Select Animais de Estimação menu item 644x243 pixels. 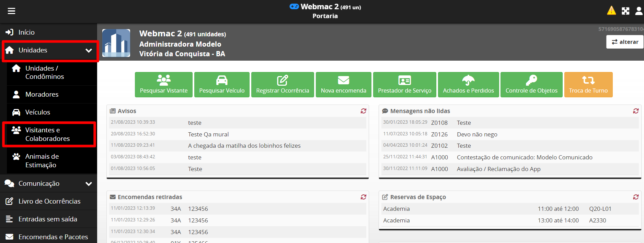point(42,161)
